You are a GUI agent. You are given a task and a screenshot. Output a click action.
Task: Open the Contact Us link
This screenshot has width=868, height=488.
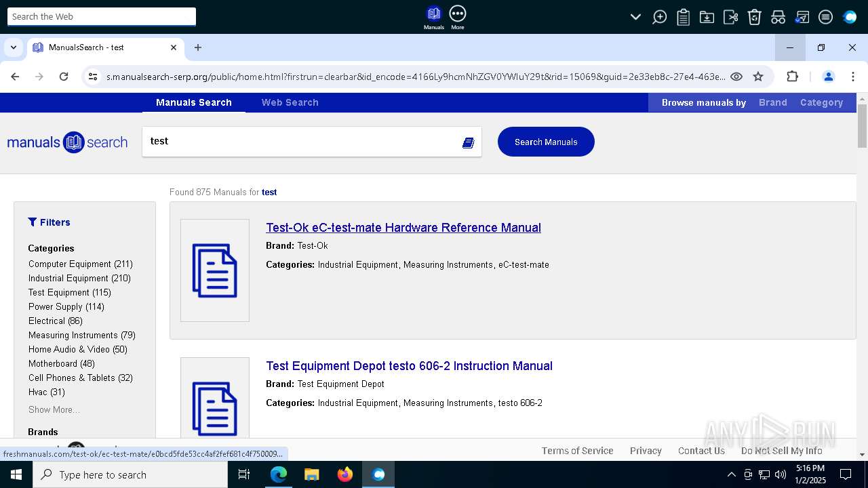coord(701,451)
